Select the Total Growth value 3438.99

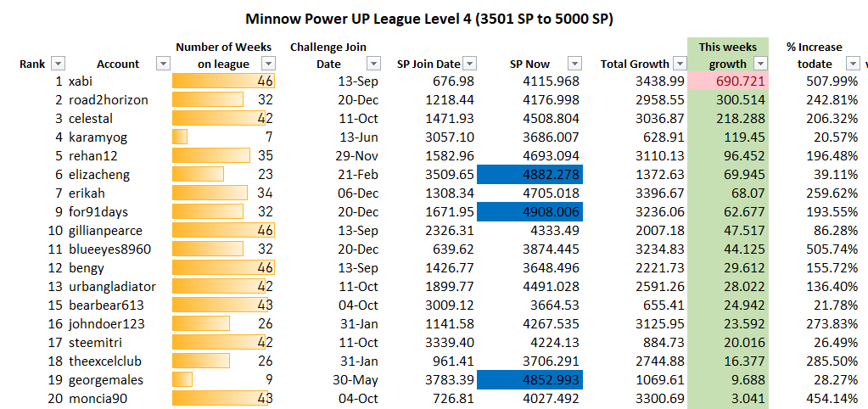click(x=661, y=82)
